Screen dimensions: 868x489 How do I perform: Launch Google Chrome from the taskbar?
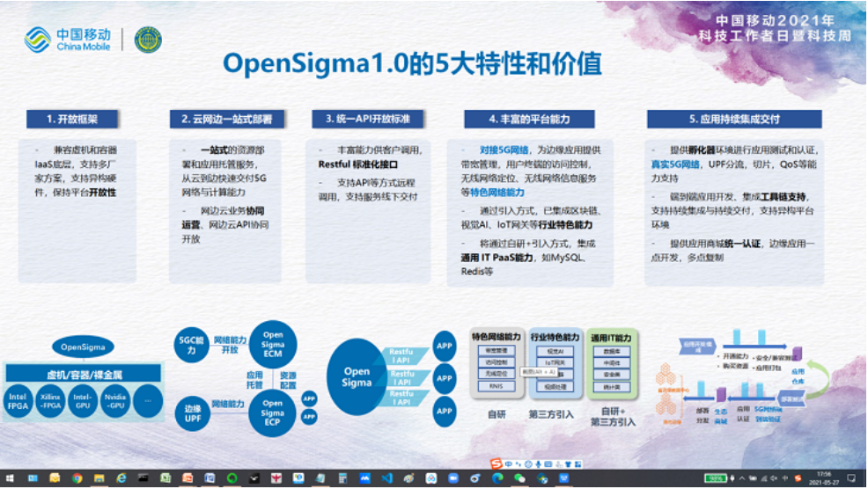77,478
